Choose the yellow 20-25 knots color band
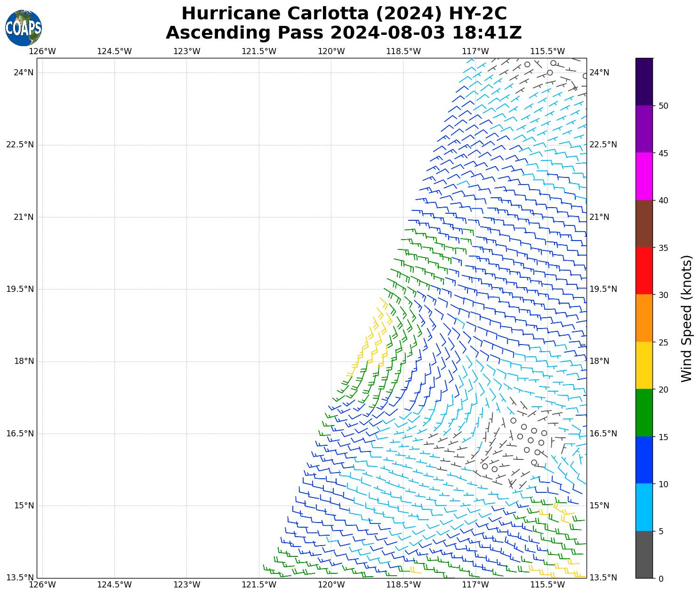Viewport: 700px width, 595px height. (x=644, y=365)
